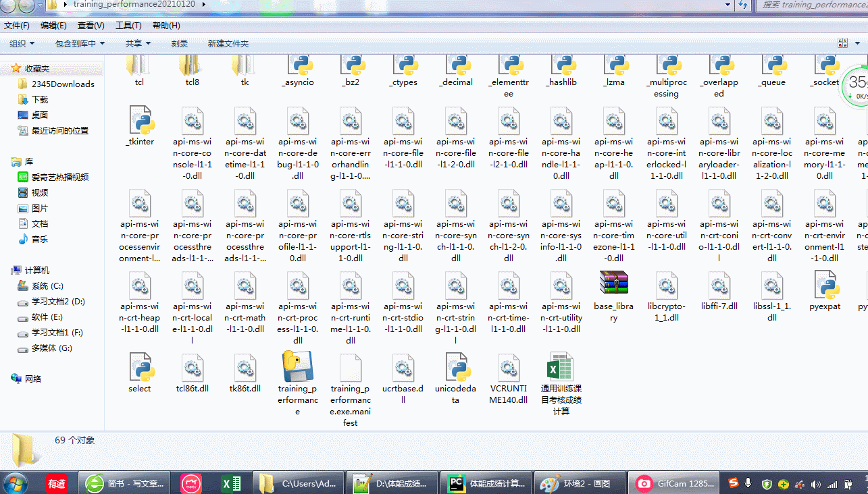Select the select Python file
This screenshot has height=494, width=868.
pos(140,373)
